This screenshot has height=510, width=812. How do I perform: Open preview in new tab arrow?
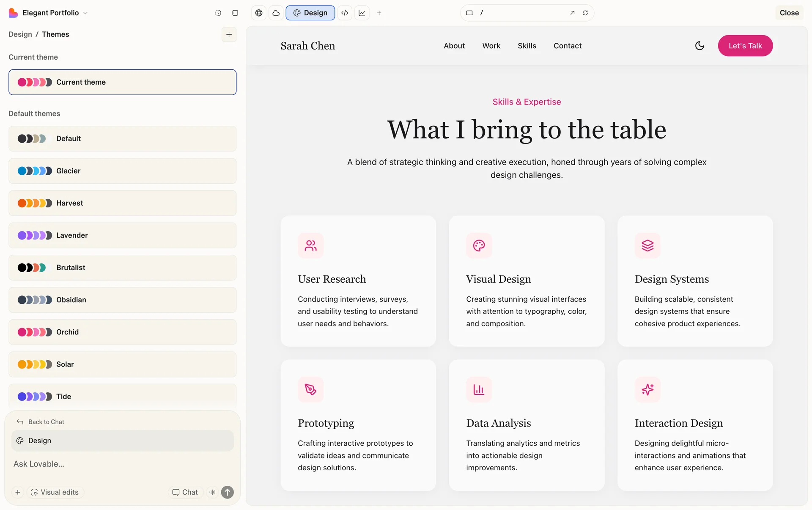(x=572, y=13)
